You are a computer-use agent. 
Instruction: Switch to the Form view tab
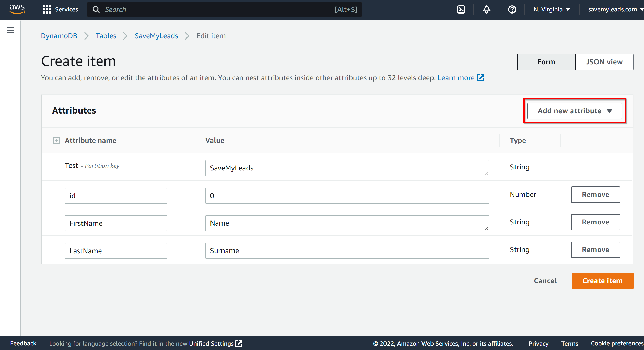(x=546, y=62)
